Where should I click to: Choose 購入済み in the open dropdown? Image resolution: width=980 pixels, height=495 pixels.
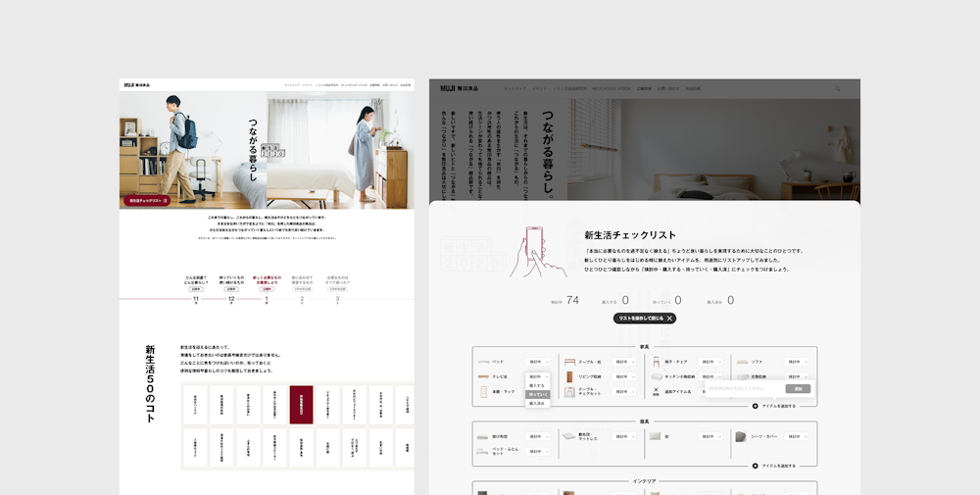(537, 403)
